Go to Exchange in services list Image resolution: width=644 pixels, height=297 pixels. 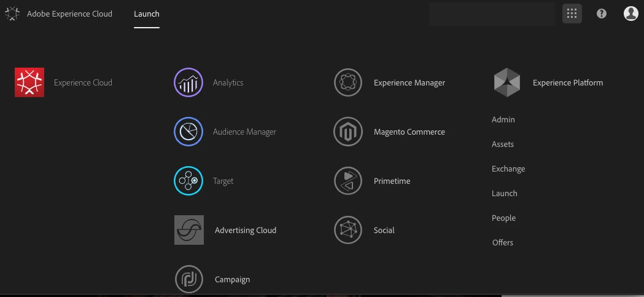(508, 168)
